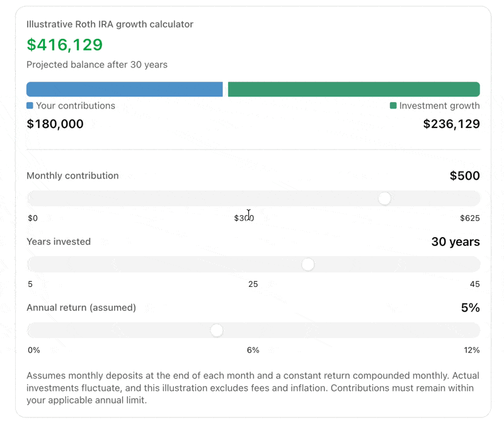Click the Investment growth legend label
The height and width of the screenshot is (427, 504).
click(x=439, y=105)
